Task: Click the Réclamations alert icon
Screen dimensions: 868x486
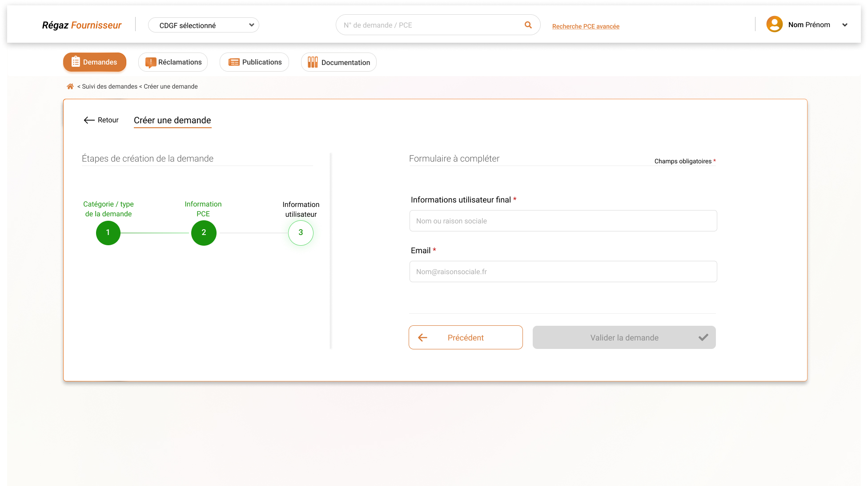Action: [x=151, y=62]
